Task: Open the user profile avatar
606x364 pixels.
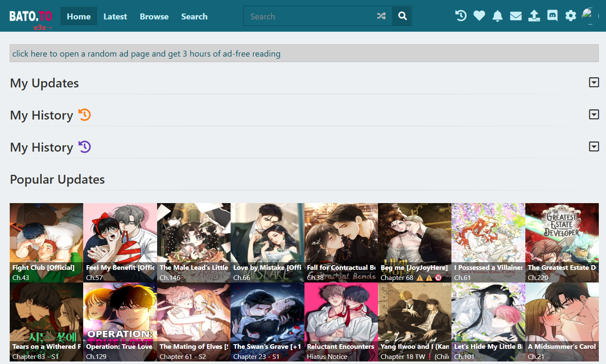Action: (590, 16)
